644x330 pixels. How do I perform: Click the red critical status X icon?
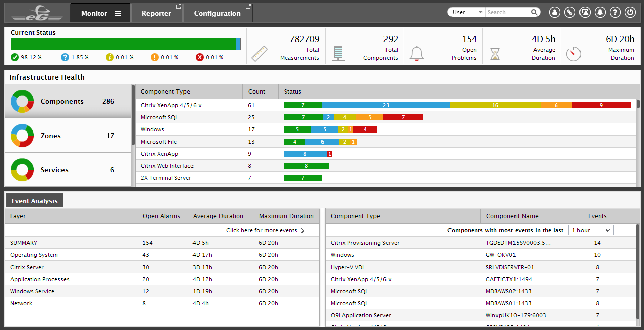pos(200,57)
